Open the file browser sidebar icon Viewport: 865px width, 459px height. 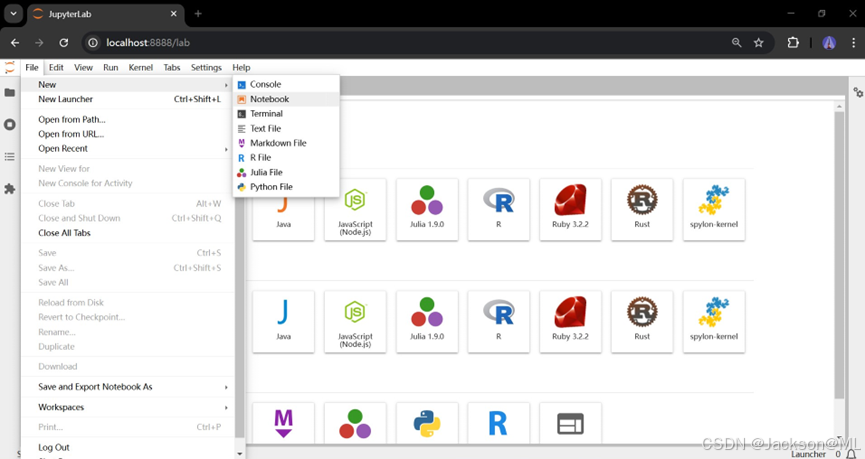tap(9, 92)
